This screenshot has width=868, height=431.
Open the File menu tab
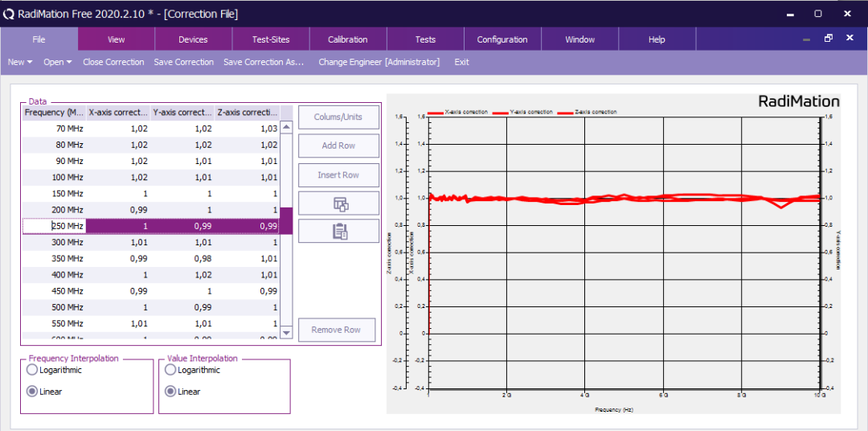coord(39,39)
